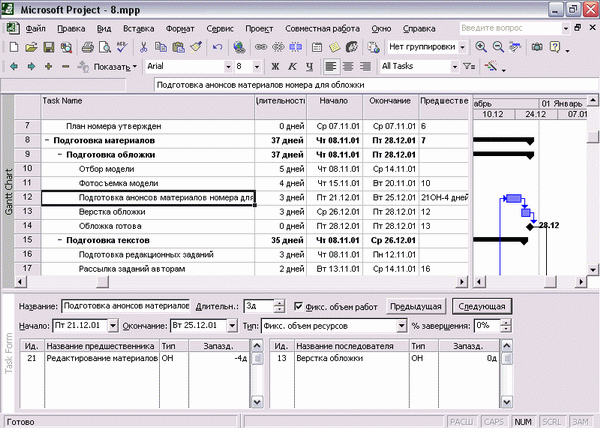This screenshot has width=600, height=428.
Task: Open the Сервис menu
Action: [x=220, y=29]
